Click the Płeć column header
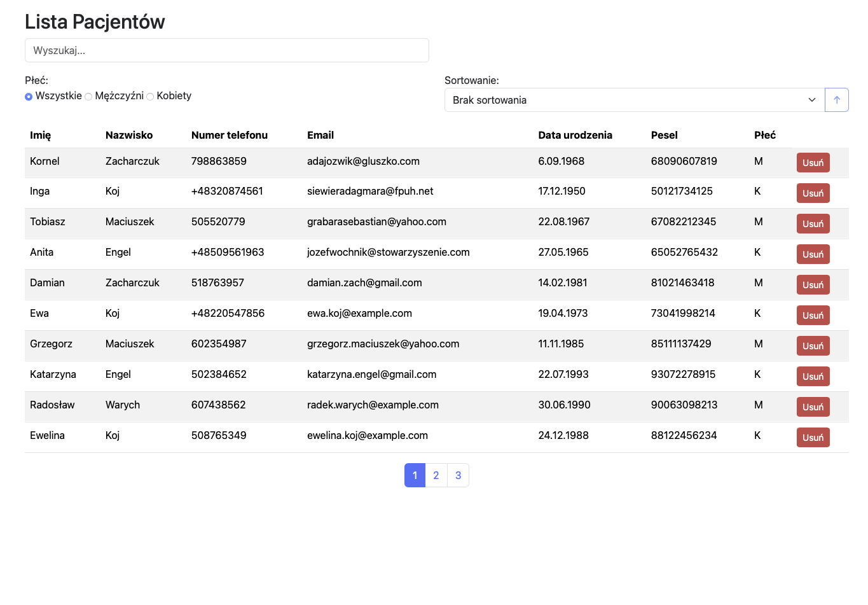 tap(765, 135)
